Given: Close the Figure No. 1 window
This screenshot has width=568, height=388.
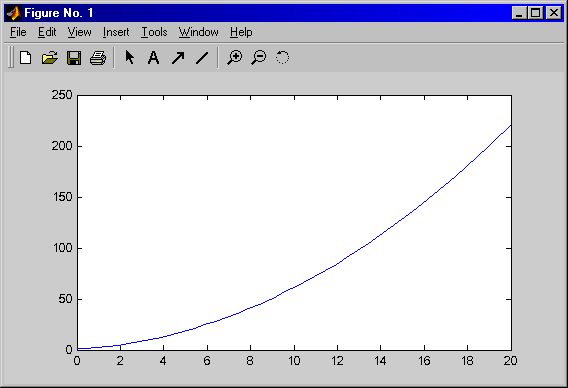Looking at the screenshot, I should [x=554, y=13].
